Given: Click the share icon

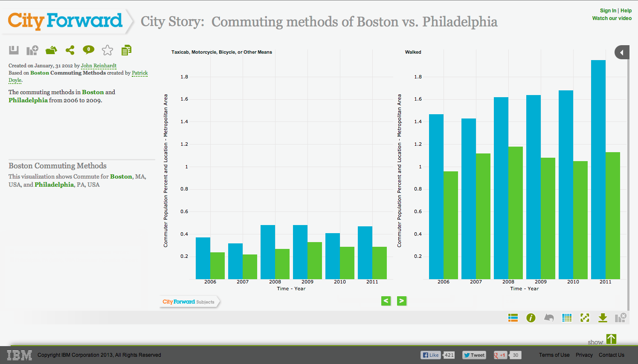Looking at the screenshot, I should click(70, 50).
